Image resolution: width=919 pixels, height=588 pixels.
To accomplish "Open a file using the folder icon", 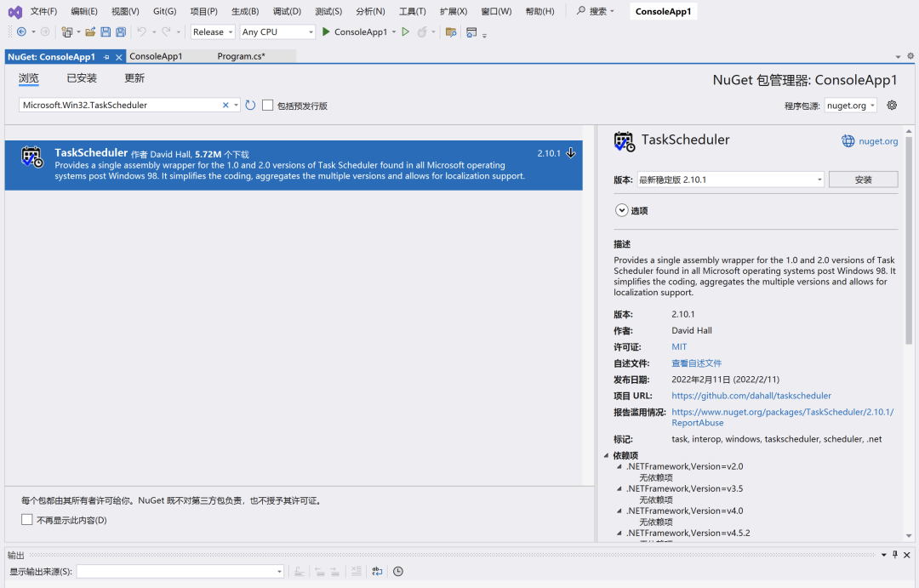I will pyautogui.click(x=90, y=32).
